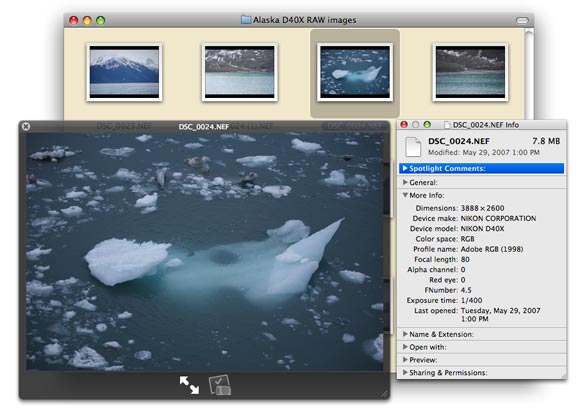The image size is (580, 413).
Task: Zoom the Alaska D40X RAW images window
Action: point(101,20)
